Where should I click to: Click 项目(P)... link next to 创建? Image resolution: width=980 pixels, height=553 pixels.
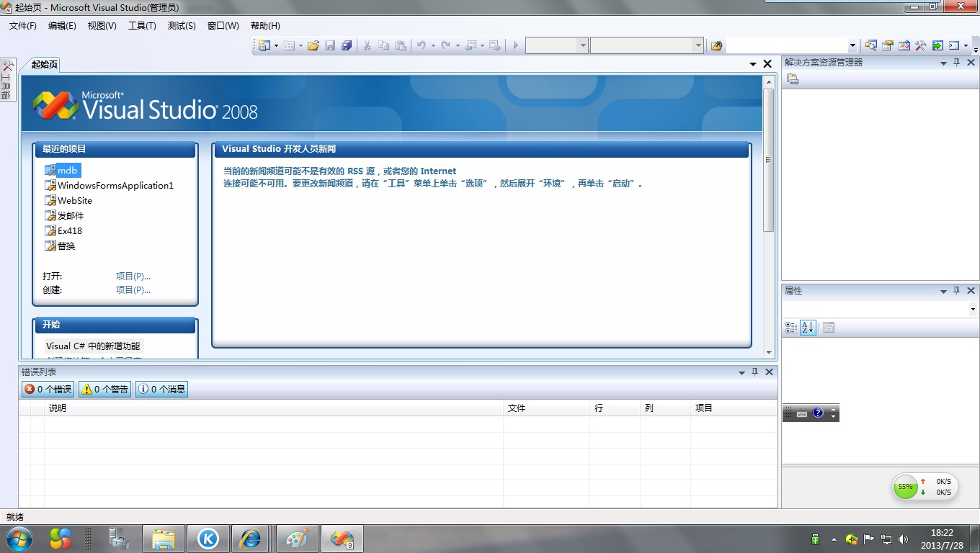point(133,289)
